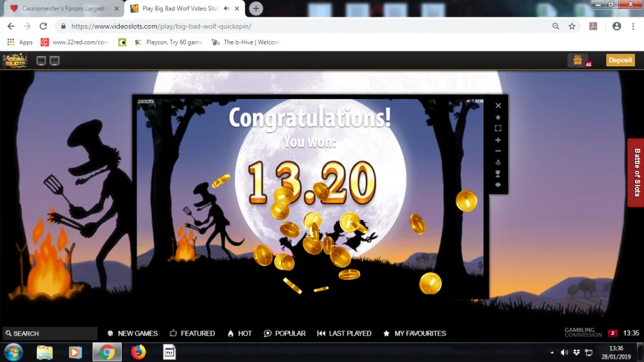The height and width of the screenshot is (362, 644).
Task: Click the Gambling Commission logo link
Action: coord(583,332)
